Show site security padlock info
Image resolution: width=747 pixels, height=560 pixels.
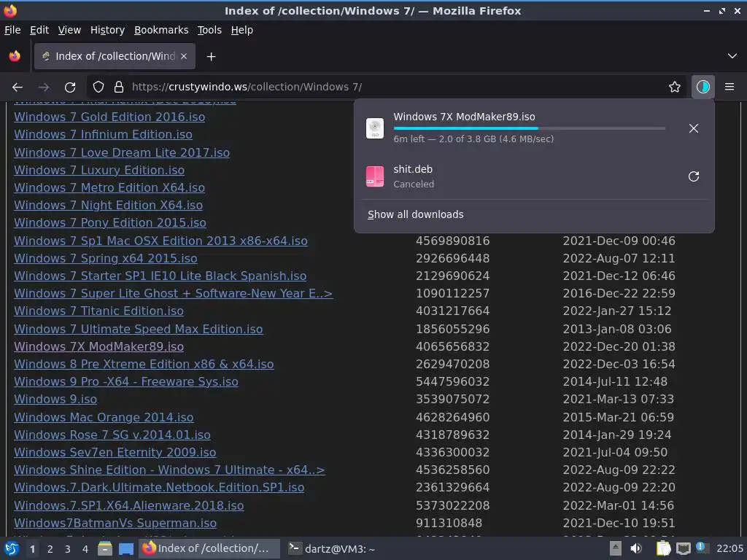tap(119, 87)
